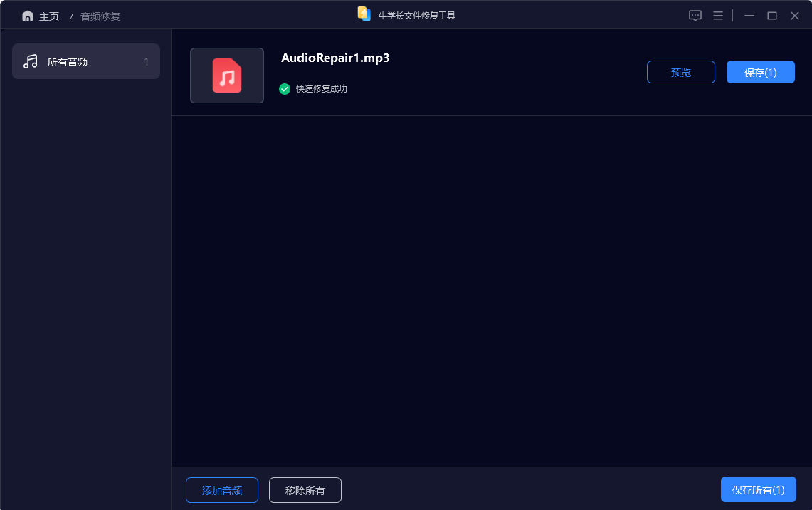Remove all files with 移除所有
This screenshot has height=510, width=812.
click(305, 490)
